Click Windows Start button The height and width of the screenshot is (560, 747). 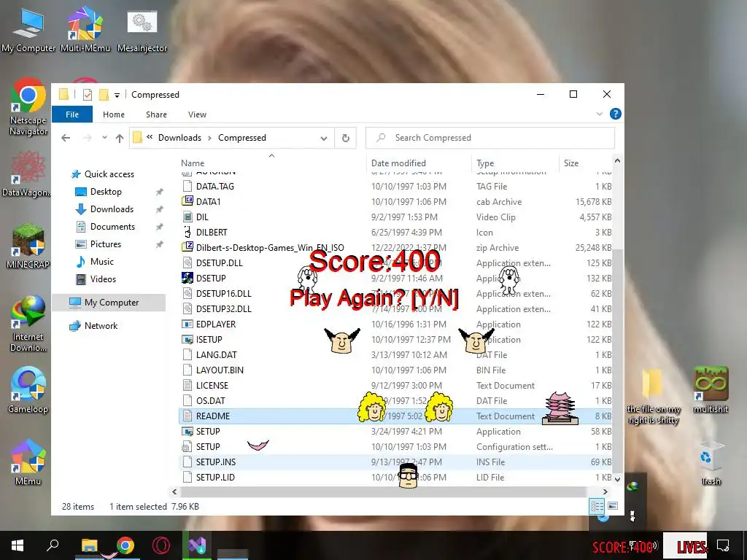18,545
